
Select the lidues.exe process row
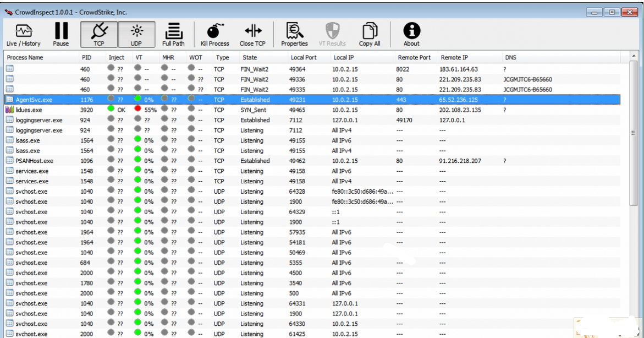(x=312, y=110)
